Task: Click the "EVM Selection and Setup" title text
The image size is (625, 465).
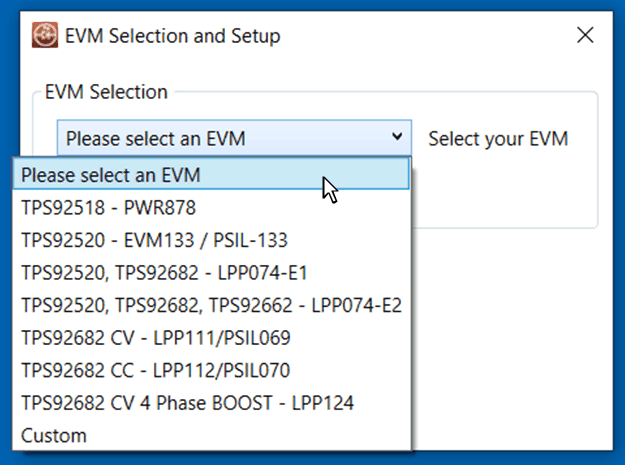Action: 172,36
